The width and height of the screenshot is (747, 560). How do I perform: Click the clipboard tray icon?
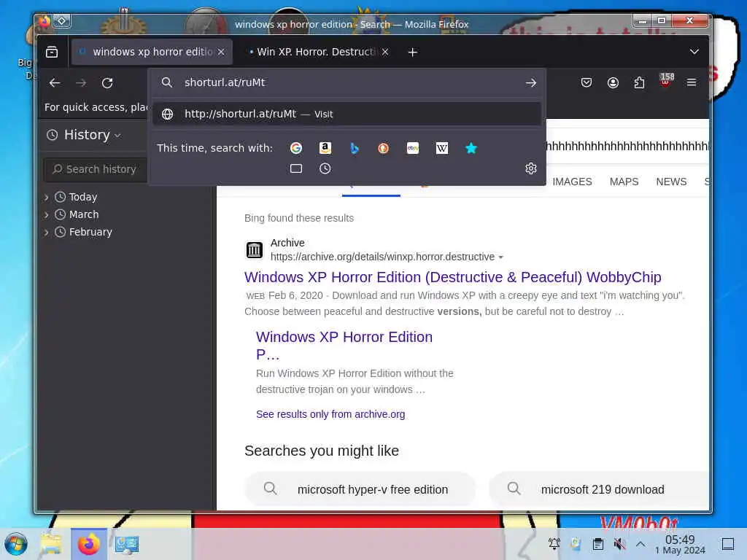pos(598,544)
